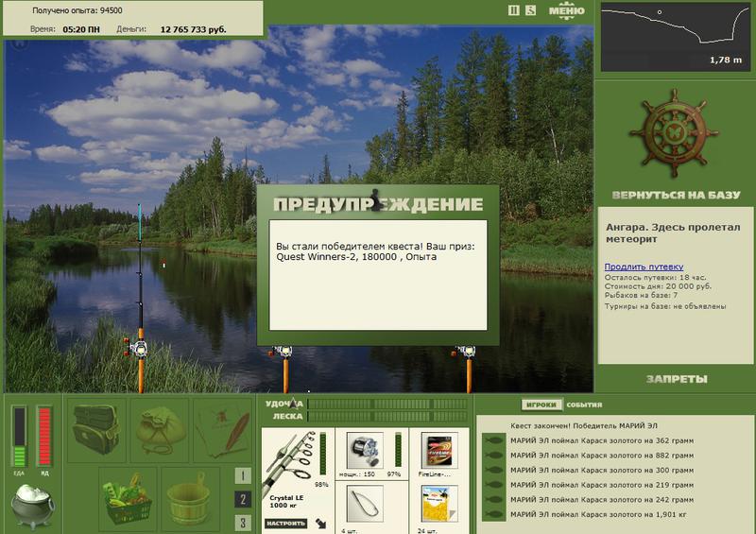The image size is (756, 534).
Task: Click the ЛЕСКА tension bar
Action: (x=387, y=416)
